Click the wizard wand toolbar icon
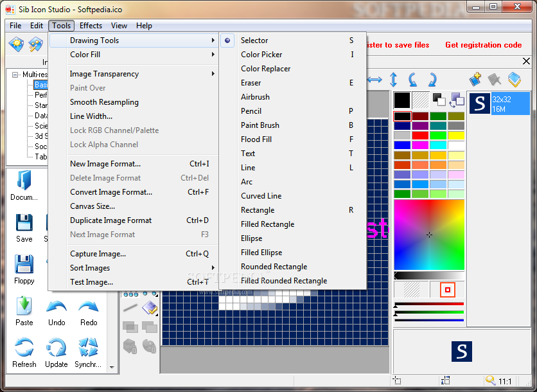The image size is (537, 392). (x=35, y=45)
